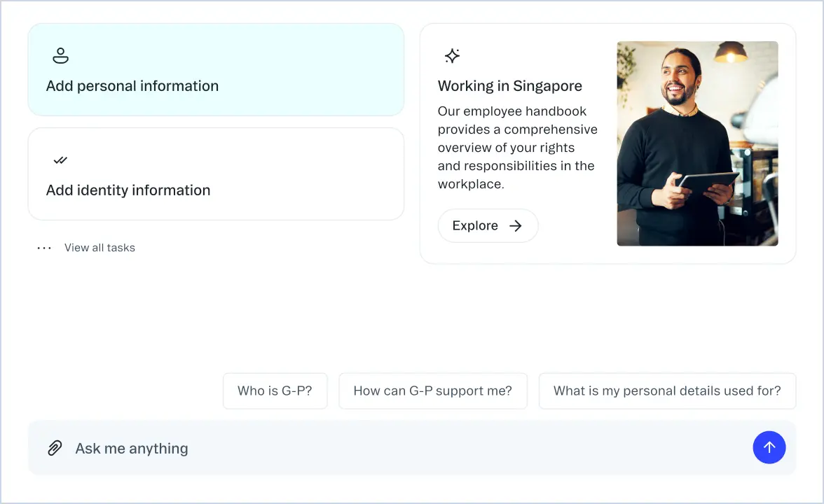Click the sparkle icon above Working in Singapore

pos(452,56)
